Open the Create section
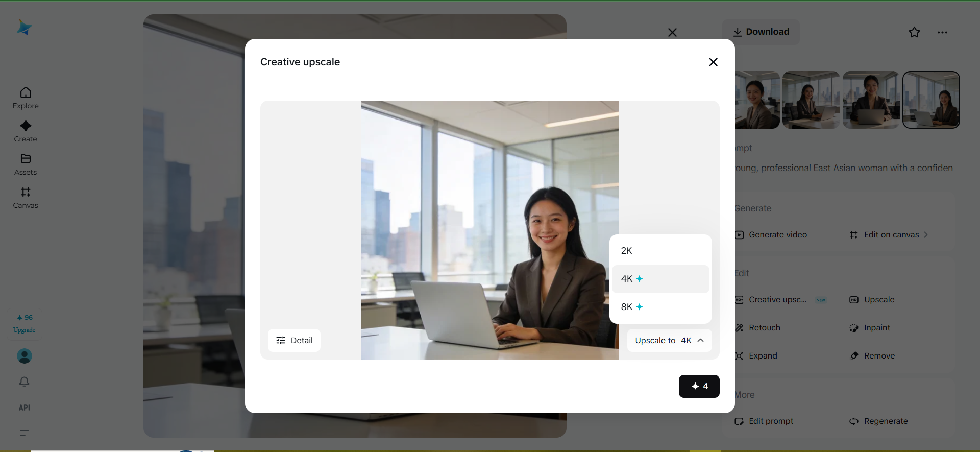 pyautogui.click(x=26, y=131)
